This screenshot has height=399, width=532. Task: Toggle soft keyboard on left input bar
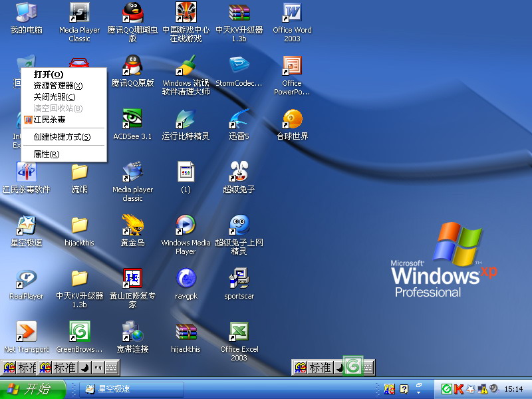click(x=112, y=367)
